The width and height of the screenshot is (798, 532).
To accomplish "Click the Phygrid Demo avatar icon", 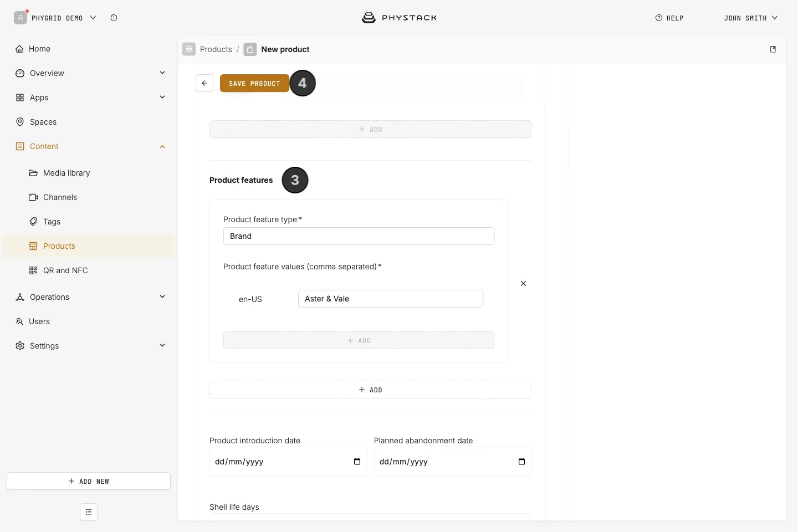I will point(21,18).
